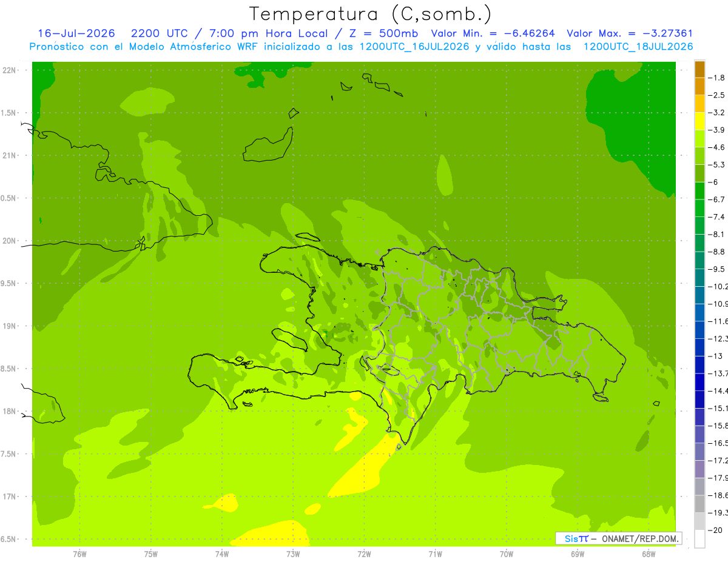Click teal colorbar swatch between -9.5 and -10.2
The width and height of the screenshot is (728, 562).
coord(699,278)
